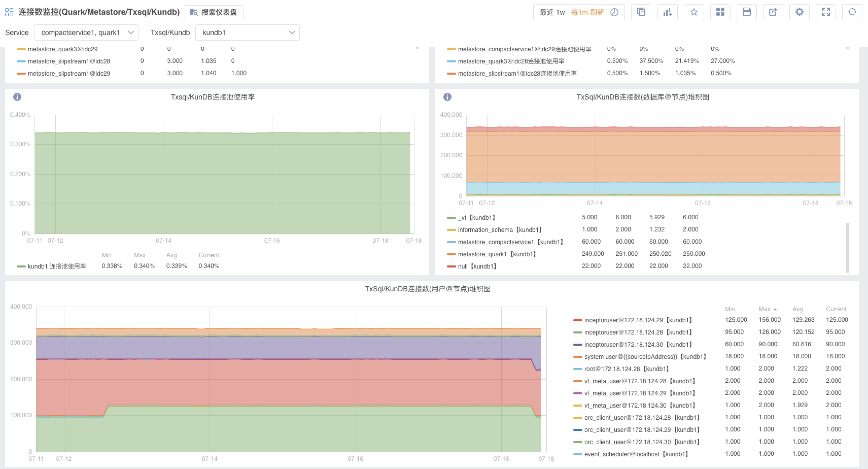Toggle orc_client_user@172.18.124.28 series

click(642, 417)
